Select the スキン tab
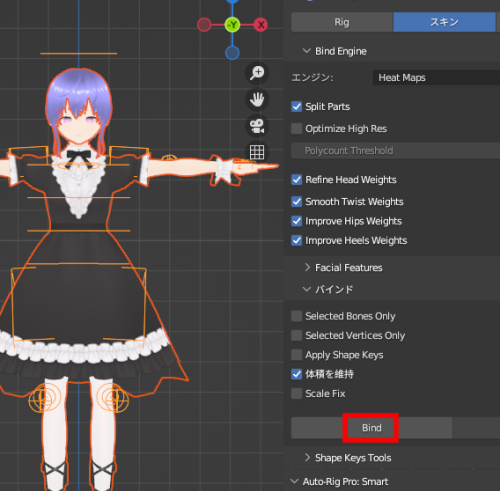Viewport: 500px width, 491px height. 444,22
